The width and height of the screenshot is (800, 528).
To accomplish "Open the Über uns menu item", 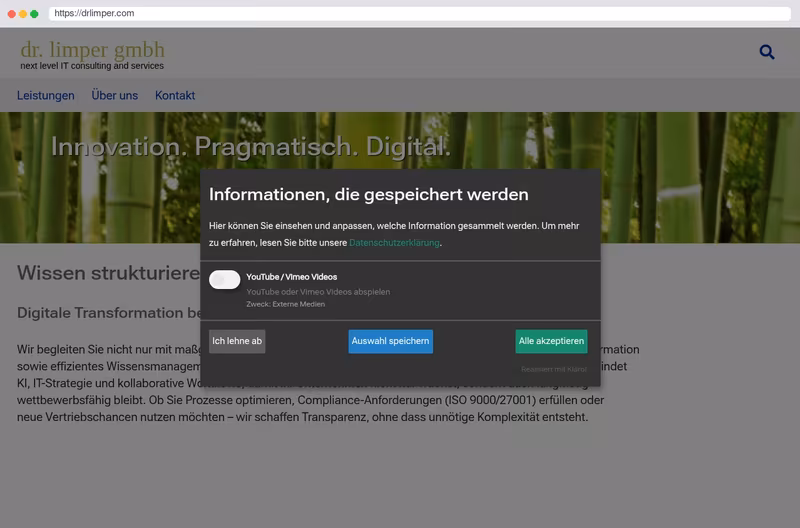I will [115, 95].
